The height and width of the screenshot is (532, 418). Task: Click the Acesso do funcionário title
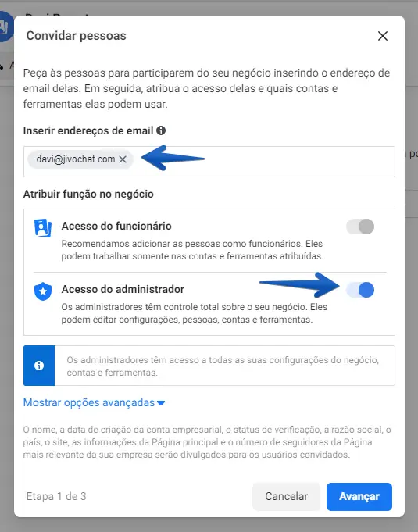coord(116,226)
